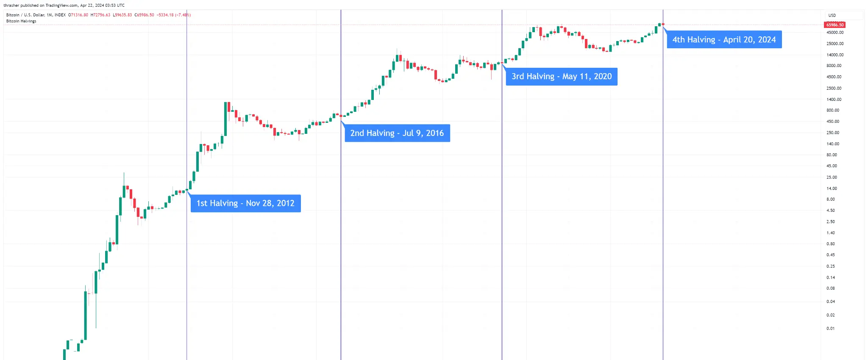
Task: Click the 1400.00 price axis value
Action: click(x=834, y=100)
